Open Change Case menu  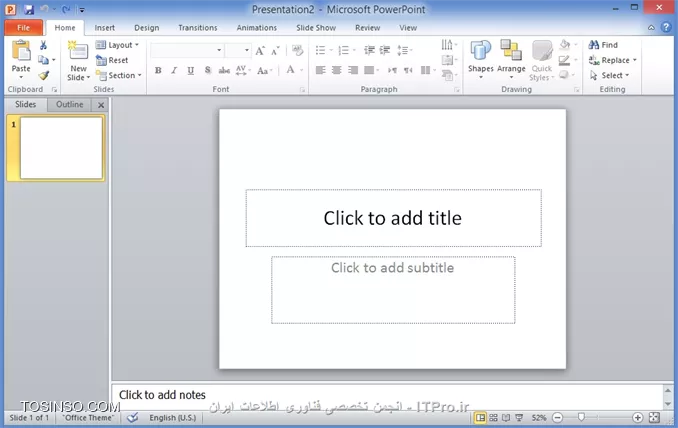(x=265, y=70)
